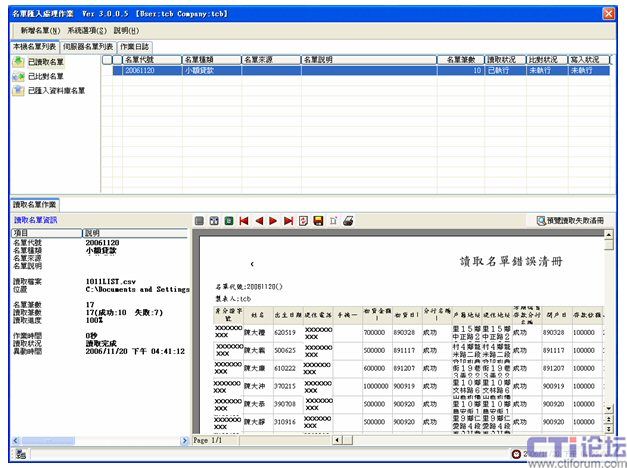Viewport: 627px width, 468px height.
Task: Jump to last report page
Action: pyautogui.click(x=288, y=220)
